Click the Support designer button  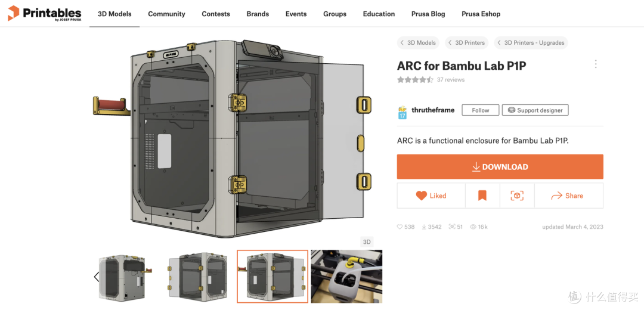[x=535, y=110]
